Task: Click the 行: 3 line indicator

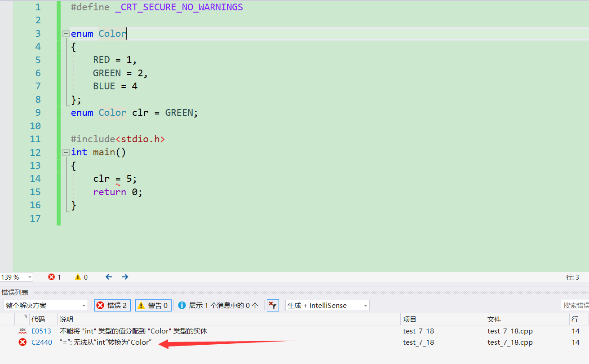Action: 572,277
